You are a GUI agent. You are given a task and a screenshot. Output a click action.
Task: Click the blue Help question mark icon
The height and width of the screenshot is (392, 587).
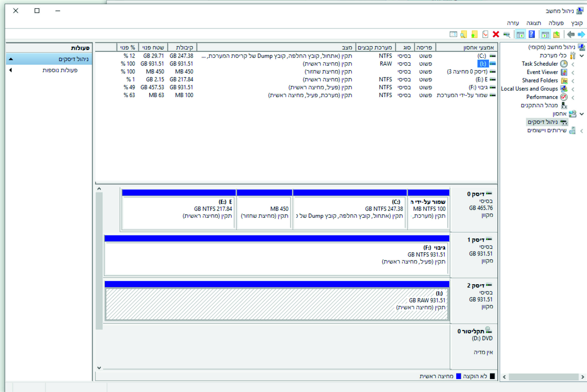(532, 34)
